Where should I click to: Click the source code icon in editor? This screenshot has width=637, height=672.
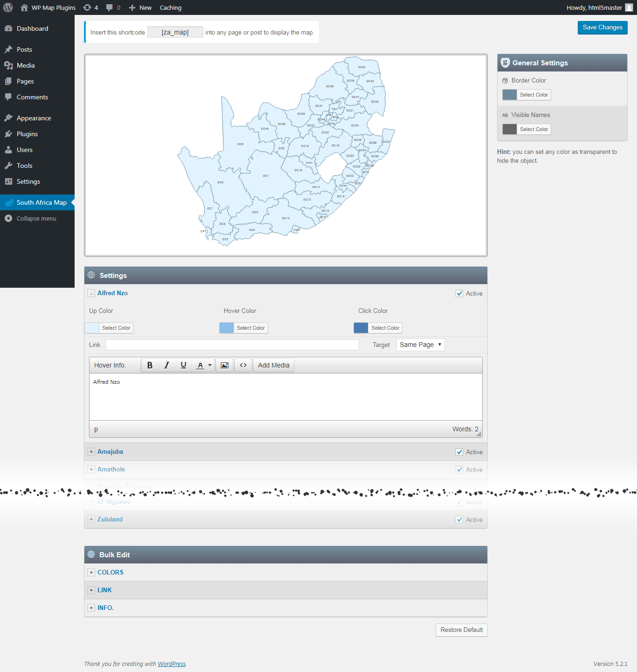[x=243, y=365]
